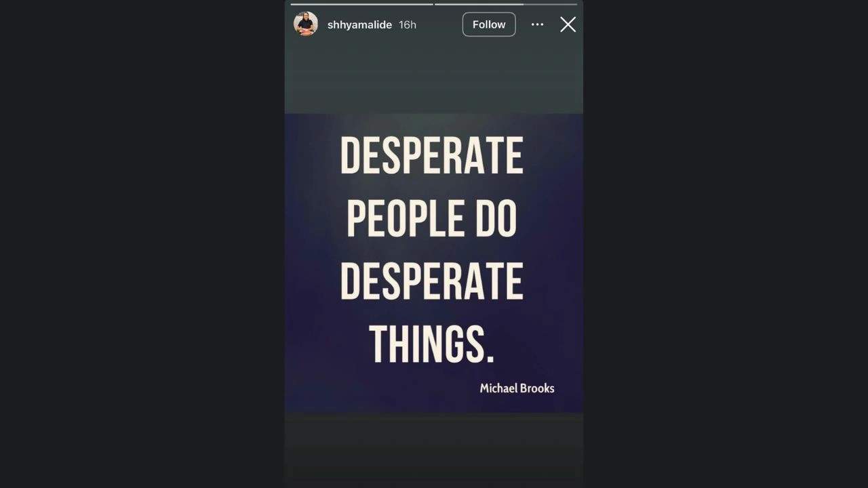Tap the gray area above the quote image
Viewport: 868px width, 488px height.
(x=434, y=78)
